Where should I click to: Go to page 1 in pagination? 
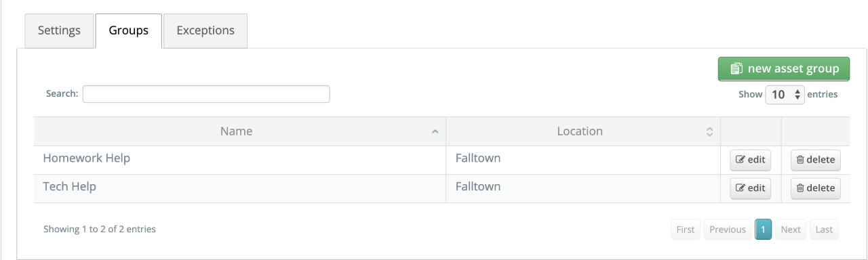[x=763, y=230]
